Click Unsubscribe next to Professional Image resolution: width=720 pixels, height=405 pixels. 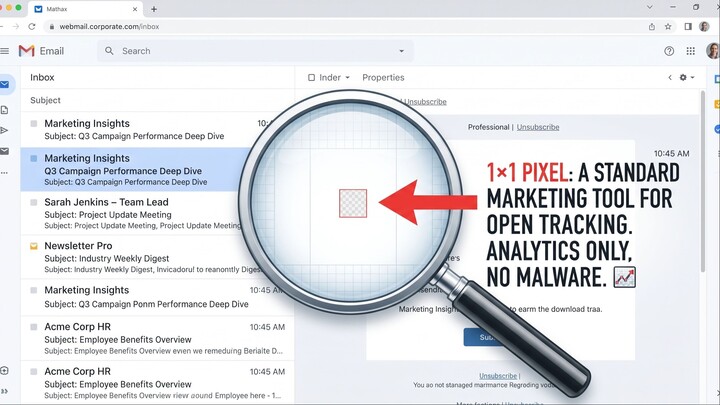click(x=538, y=127)
